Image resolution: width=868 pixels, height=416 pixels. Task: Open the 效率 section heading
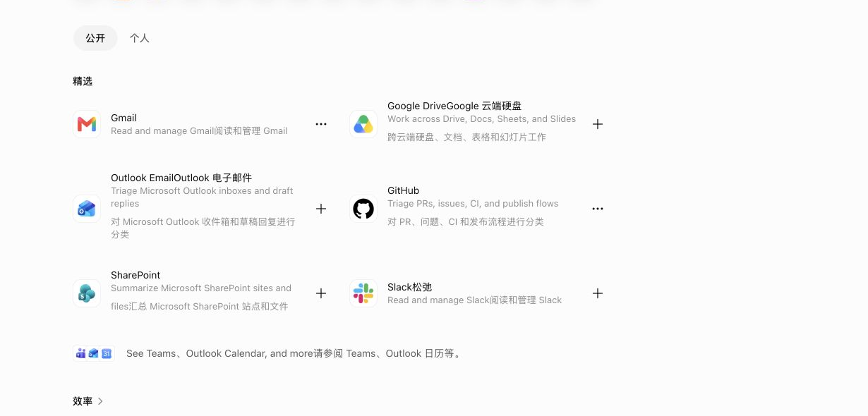click(x=83, y=401)
